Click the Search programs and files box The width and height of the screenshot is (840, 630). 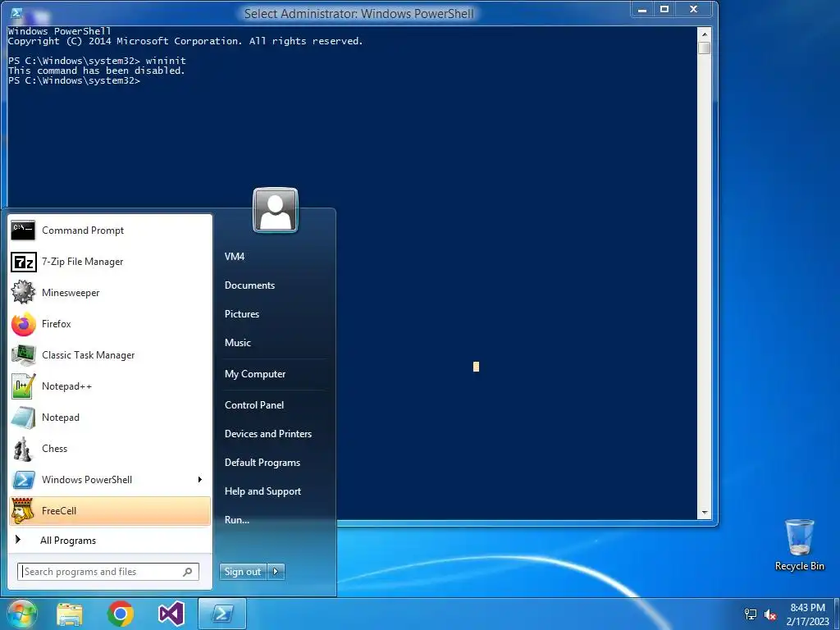(x=108, y=572)
